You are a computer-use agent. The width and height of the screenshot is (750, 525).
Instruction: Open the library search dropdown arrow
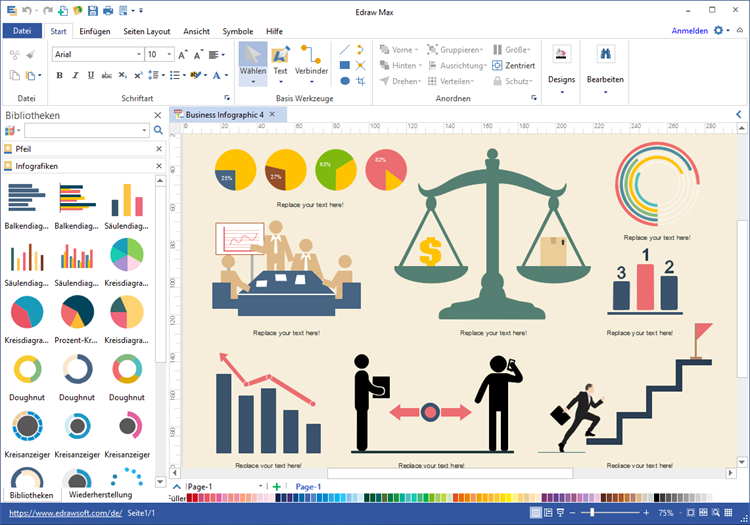tap(144, 130)
